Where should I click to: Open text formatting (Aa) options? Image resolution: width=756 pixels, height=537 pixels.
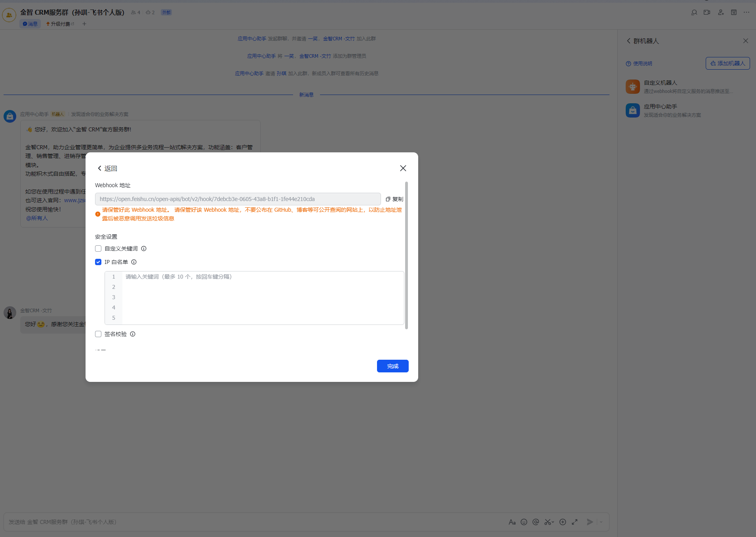click(512, 522)
